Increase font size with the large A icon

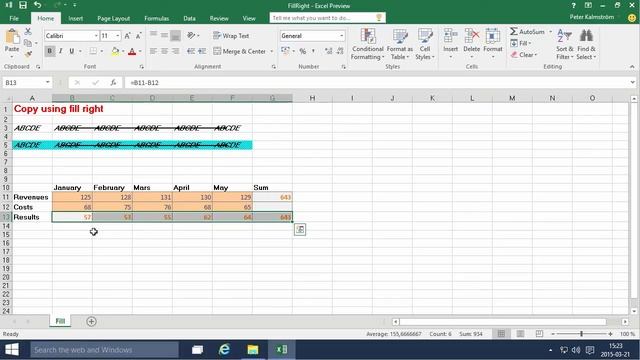tap(127, 36)
